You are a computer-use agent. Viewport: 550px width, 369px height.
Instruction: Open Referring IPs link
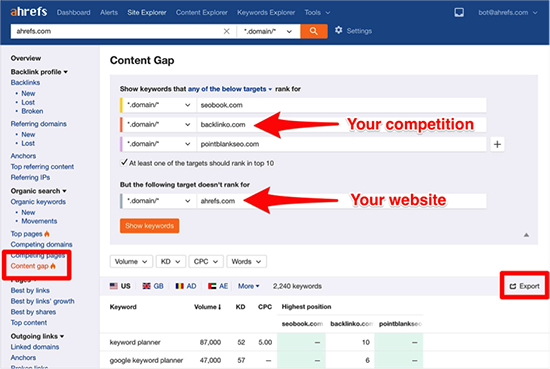click(30, 177)
